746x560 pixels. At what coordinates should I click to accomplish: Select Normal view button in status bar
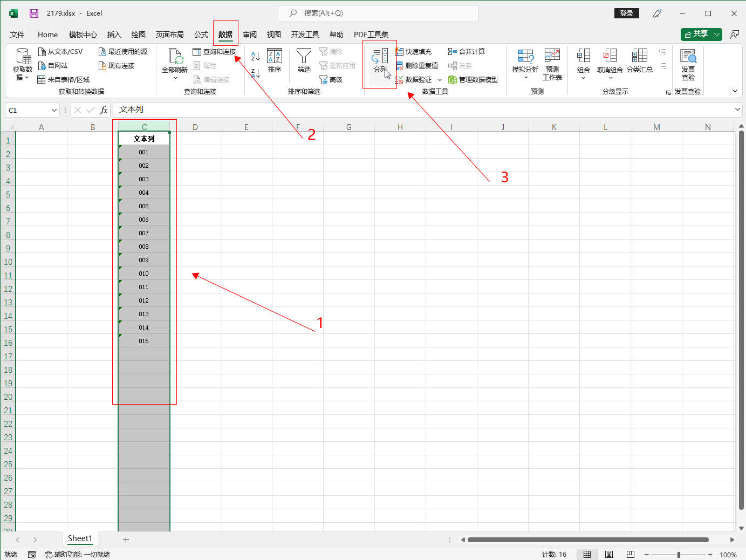click(587, 555)
